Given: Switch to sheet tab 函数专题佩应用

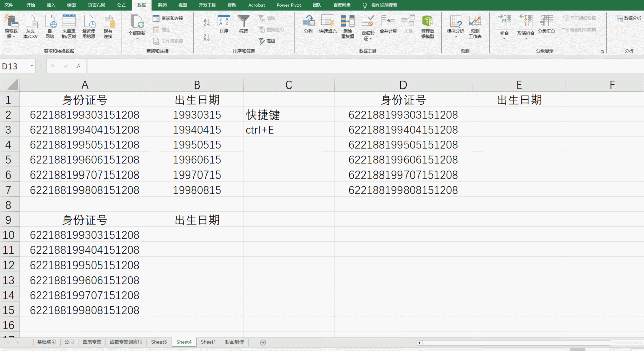Looking at the screenshot, I should tap(126, 342).
